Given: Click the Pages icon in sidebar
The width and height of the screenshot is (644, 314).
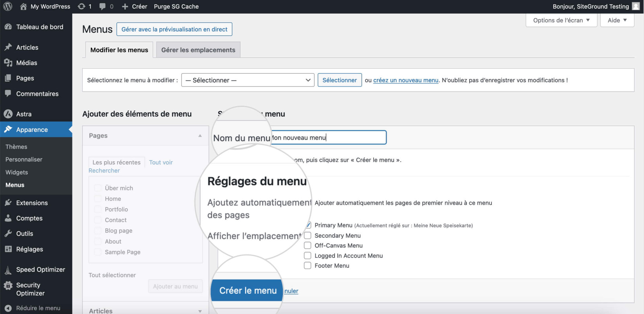Looking at the screenshot, I should tap(8, 78).
